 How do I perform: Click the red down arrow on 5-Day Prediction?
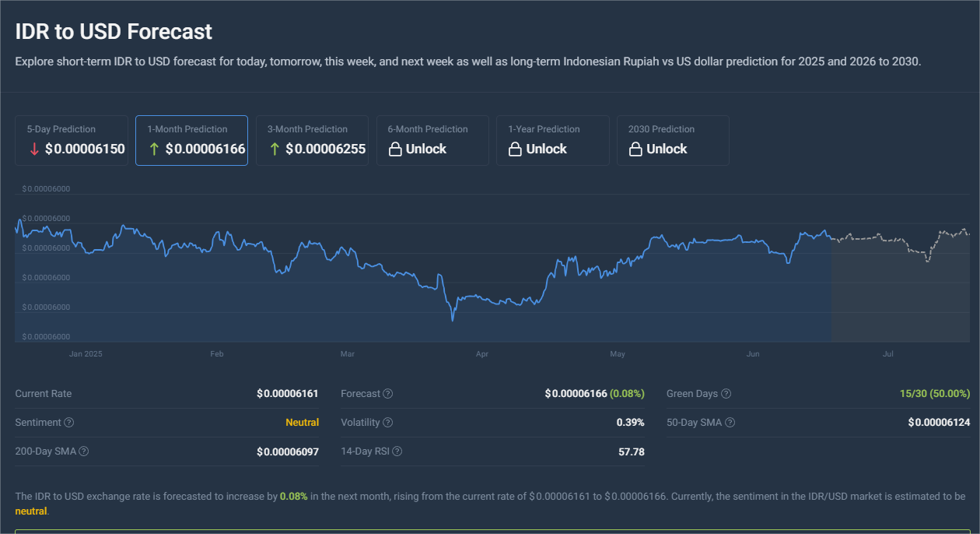click(34, 149)
